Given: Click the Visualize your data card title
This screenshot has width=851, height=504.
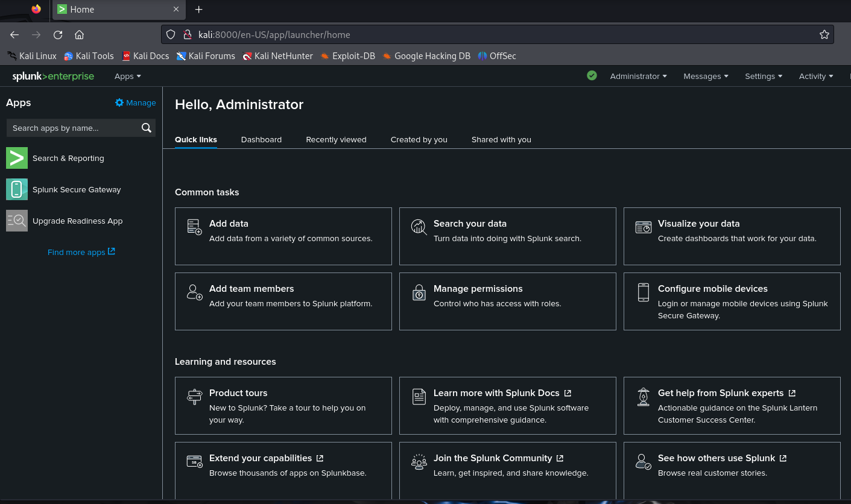Looking at the screenshot, I should pos(698,224).
